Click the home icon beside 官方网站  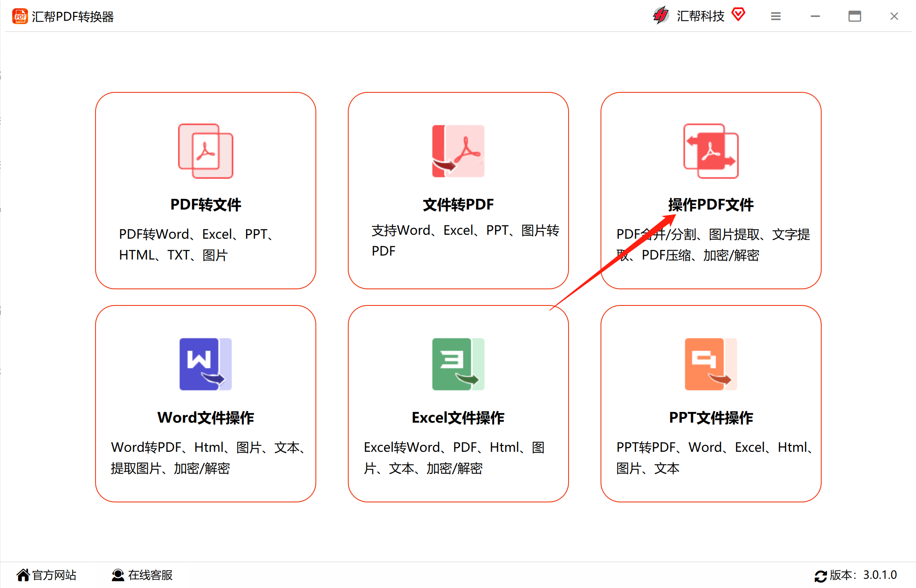click(x=24, y=574)
